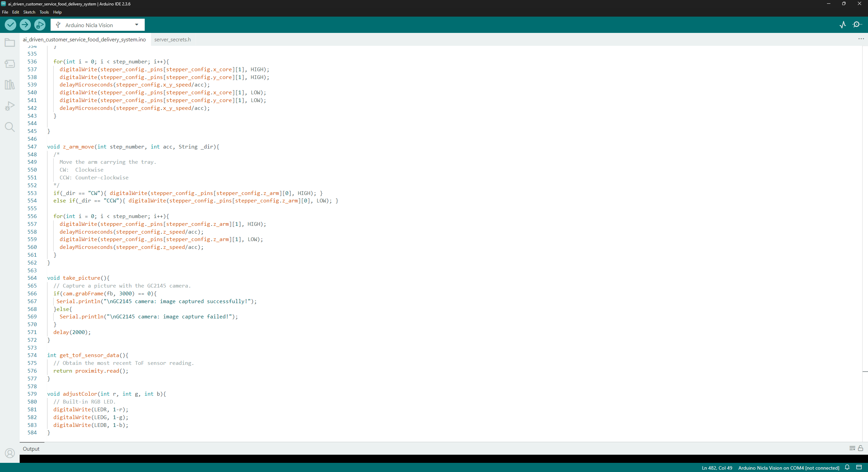Open the Serial Plotter waveform icon

[x=843, y=25]
